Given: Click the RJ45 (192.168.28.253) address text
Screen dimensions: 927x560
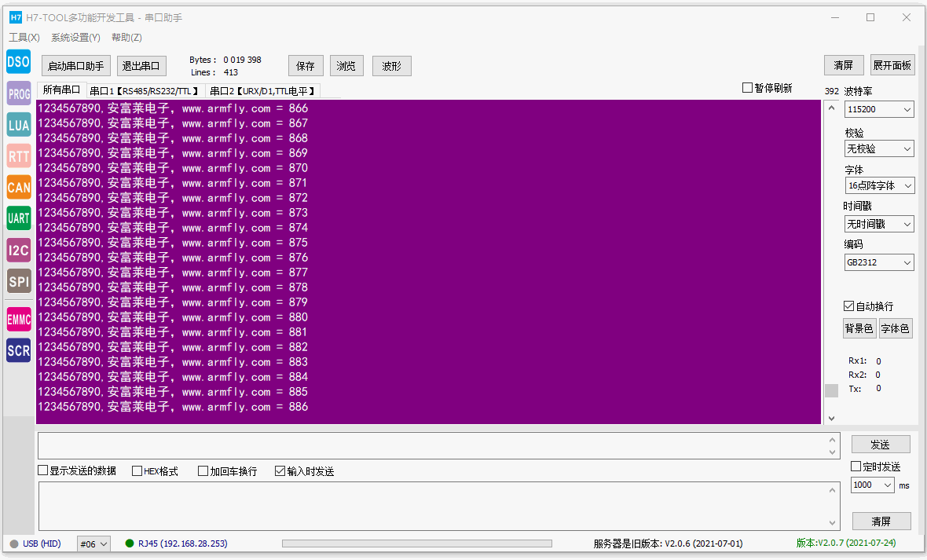Looking at the screenshot, I should click(x=183, y=543).
